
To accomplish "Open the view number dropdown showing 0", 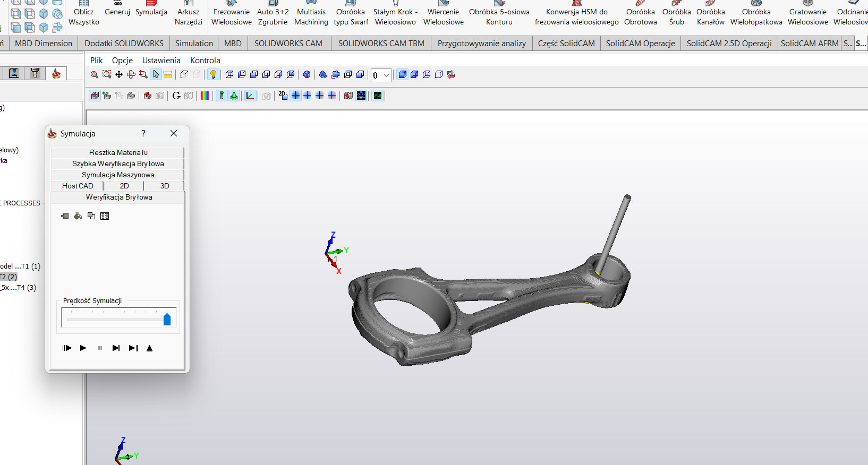I will tap(381, 75).
